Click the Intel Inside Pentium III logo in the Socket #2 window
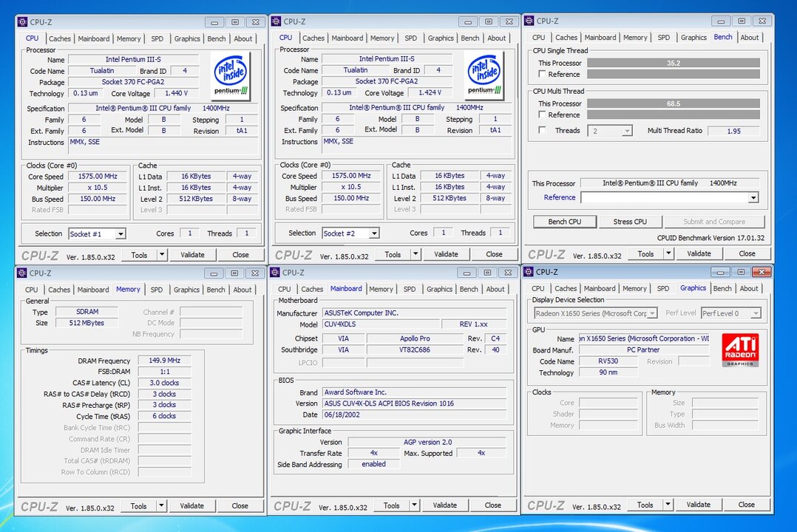 [x=484, y=75]
